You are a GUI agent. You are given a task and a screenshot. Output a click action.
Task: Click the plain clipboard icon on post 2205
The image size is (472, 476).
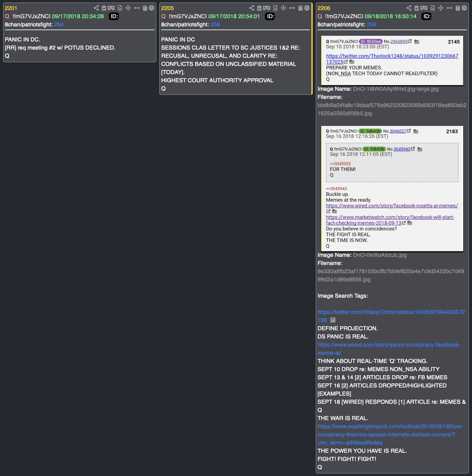tap(300, 8)
